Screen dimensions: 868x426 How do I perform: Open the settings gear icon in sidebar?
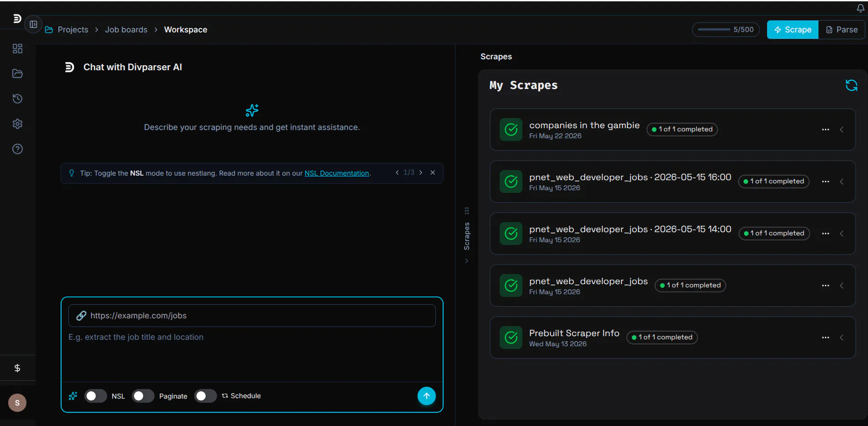[17, 124]
